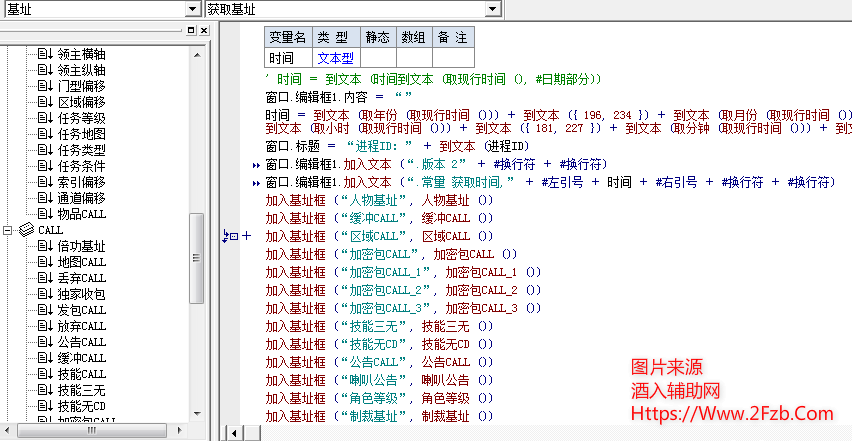Image resolution: width=852 pixels, height=441 pixels.
Task: Click the Https://Www.2Fzb.Com link
Action: point(731,413)
